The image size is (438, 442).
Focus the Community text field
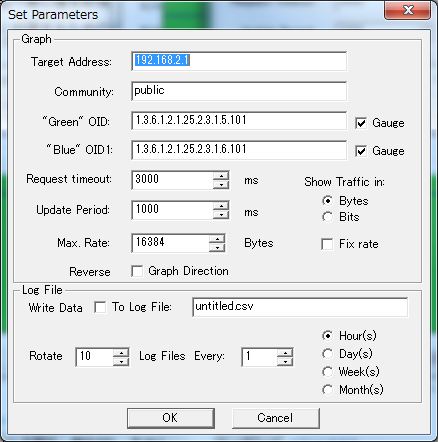pos(239,91)
